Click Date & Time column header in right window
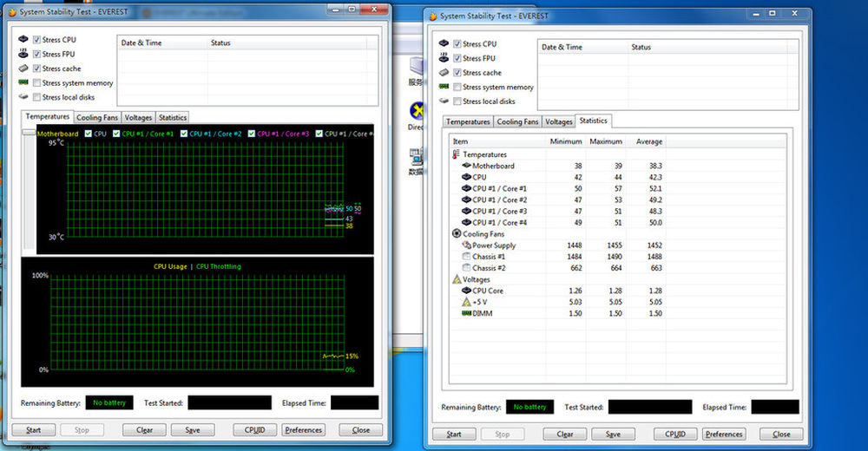 (x=583, y=47)
